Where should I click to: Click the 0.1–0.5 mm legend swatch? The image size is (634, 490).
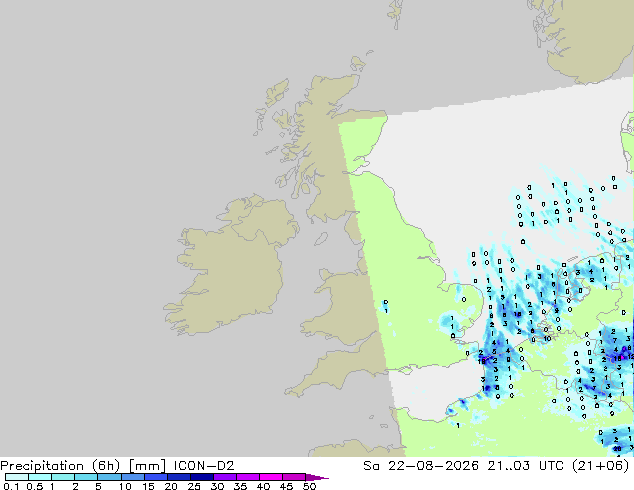tap(17, 477)
